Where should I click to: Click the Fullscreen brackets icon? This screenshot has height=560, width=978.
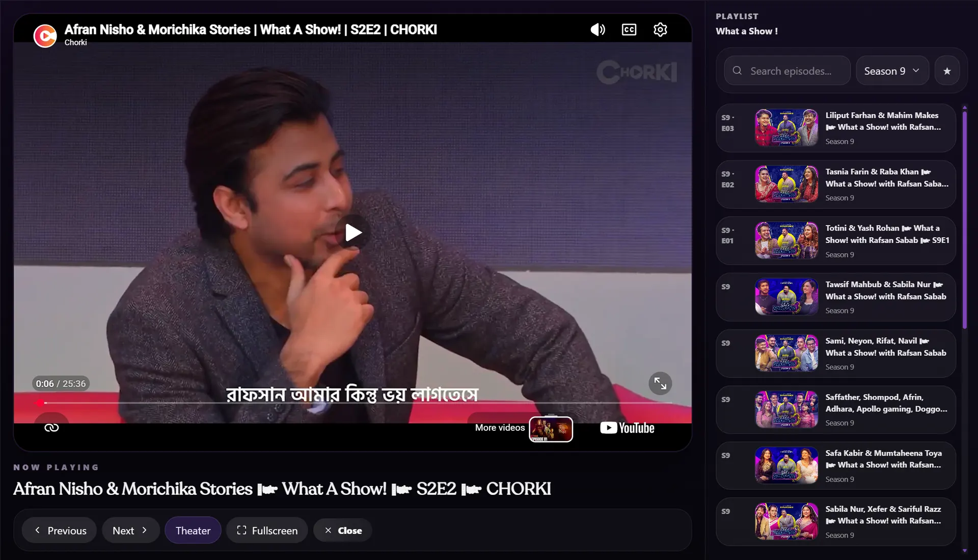(241, 530)
